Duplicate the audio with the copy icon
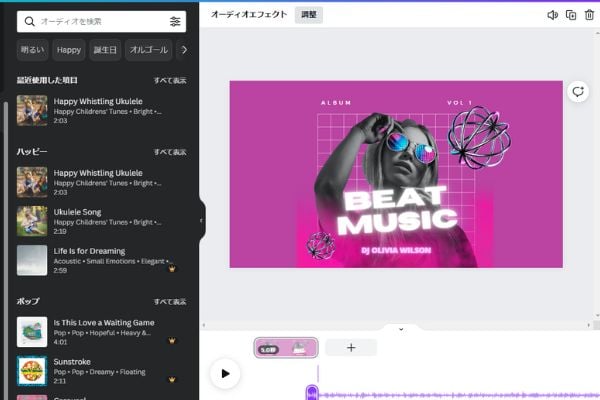Viewport: 600px width, 400px height. click(x=571, y=15)
